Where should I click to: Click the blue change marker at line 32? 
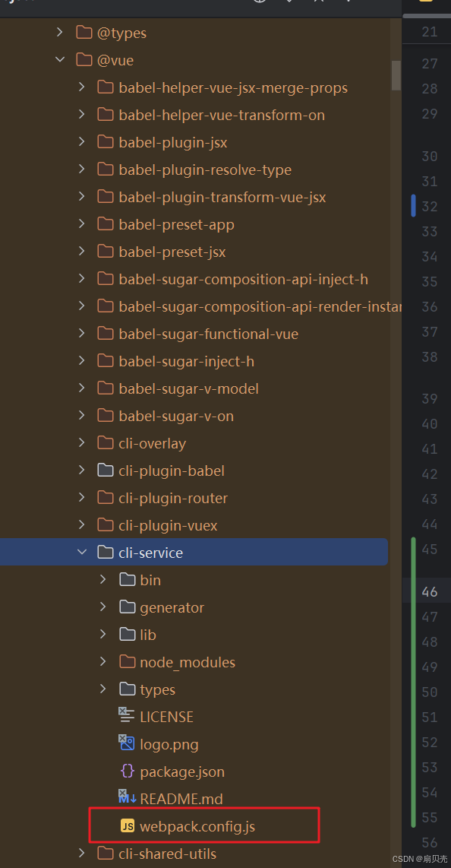(413, 206)
